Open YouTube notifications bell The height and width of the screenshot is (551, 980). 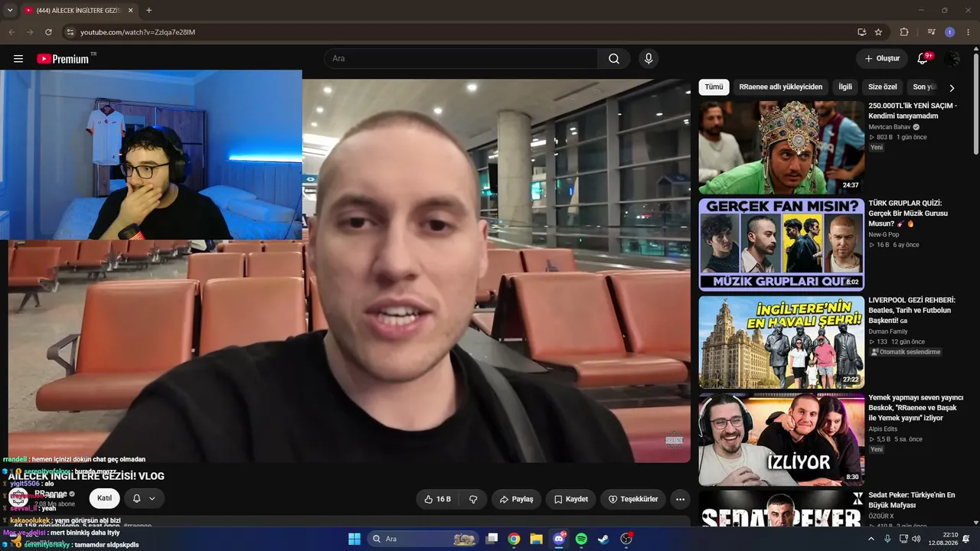[923, 59]
